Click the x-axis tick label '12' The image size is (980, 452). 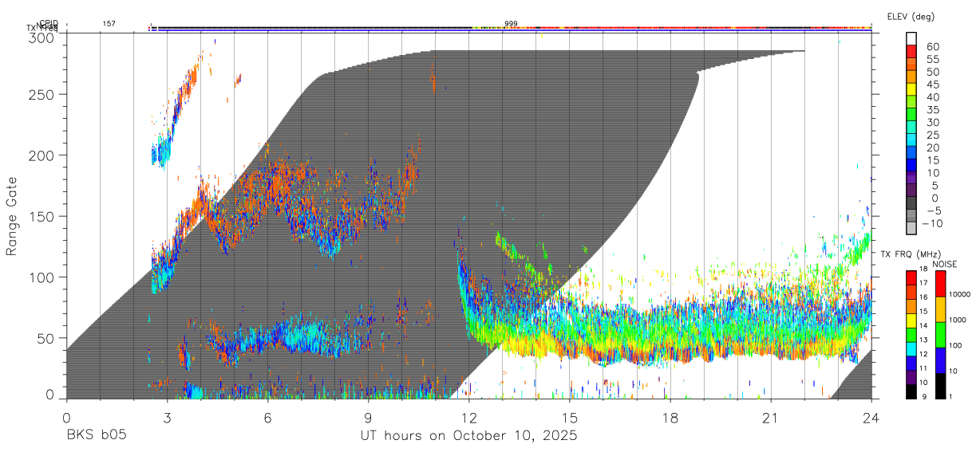tap(469, 418)
